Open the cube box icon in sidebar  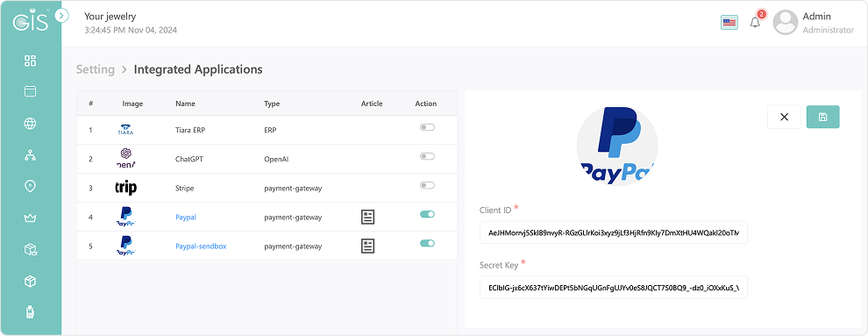(x=31, y=282)
